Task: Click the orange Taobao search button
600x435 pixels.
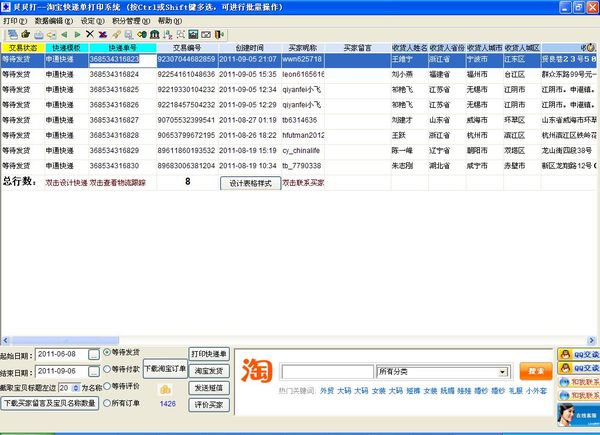Action: coord(536,371)
